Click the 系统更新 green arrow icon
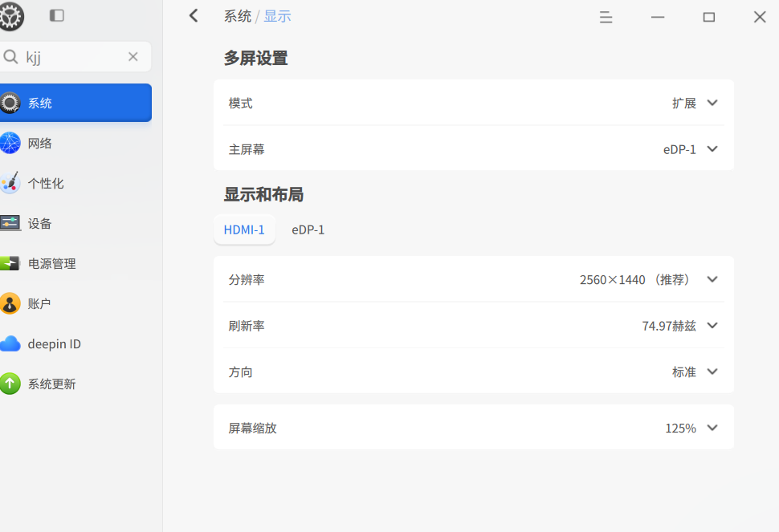The width and height of the screenshot is (779, 532). (10, 384)
